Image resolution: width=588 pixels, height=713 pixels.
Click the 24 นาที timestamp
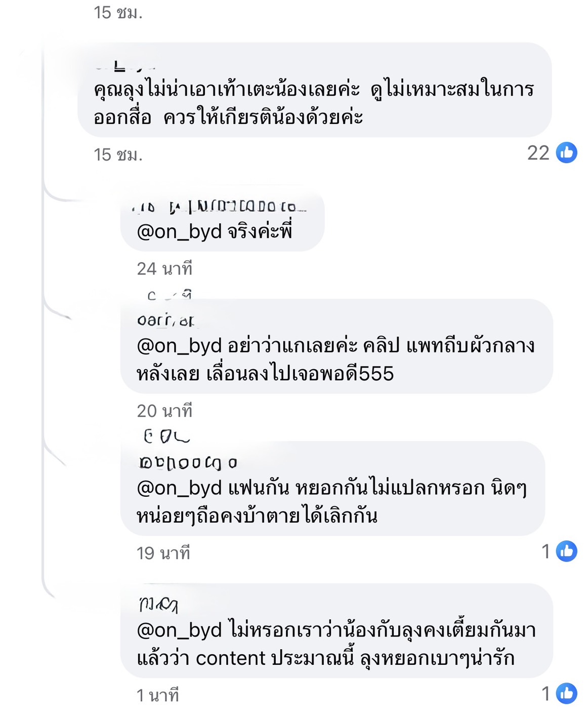pyautogui.click(x=164, y=268)
